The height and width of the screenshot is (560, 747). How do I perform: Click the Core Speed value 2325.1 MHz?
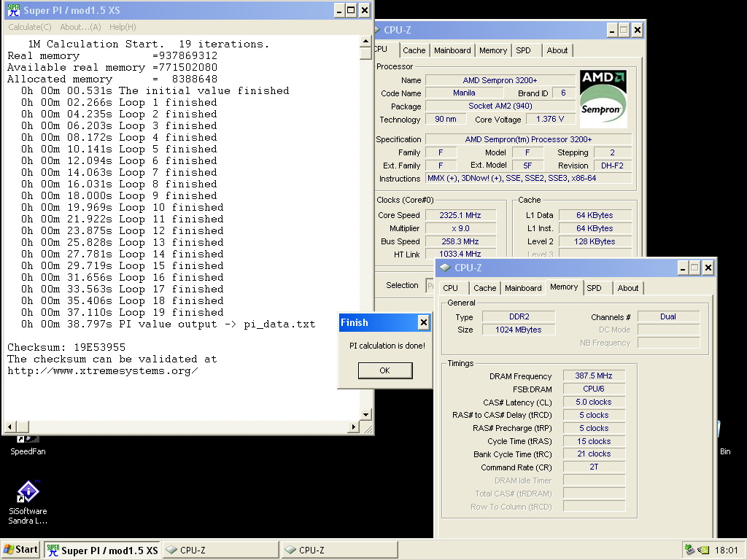(x=460, y=215)
